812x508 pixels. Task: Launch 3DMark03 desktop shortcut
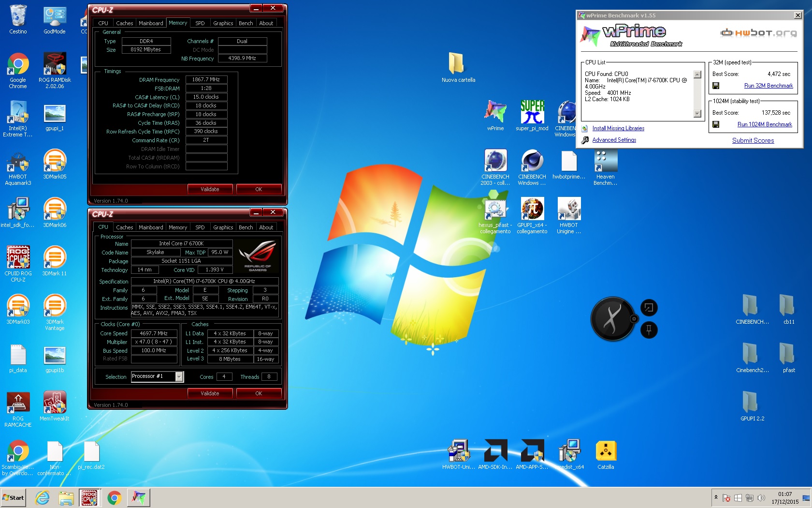tap(18, 310)
